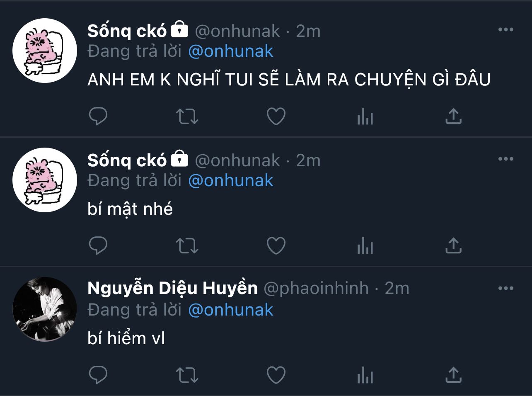532x396 pixels.
Task: Click Sống ckó avatar on first tweet
Action: pyautogui.click(x=45, y=51)
